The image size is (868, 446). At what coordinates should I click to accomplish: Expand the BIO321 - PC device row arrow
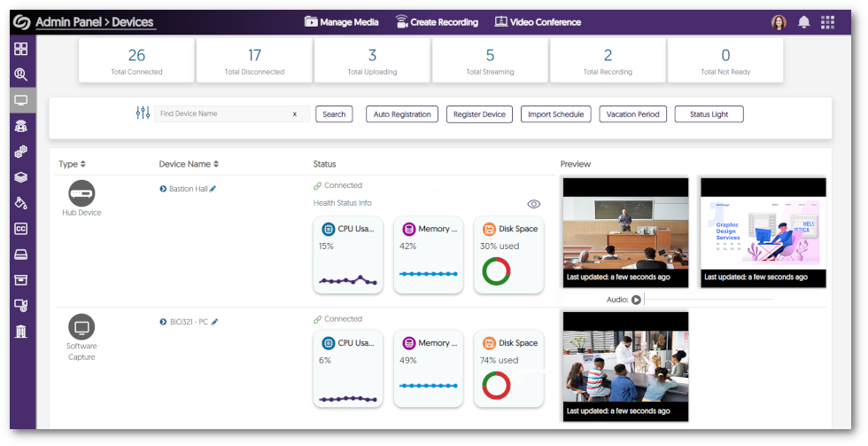163,322
